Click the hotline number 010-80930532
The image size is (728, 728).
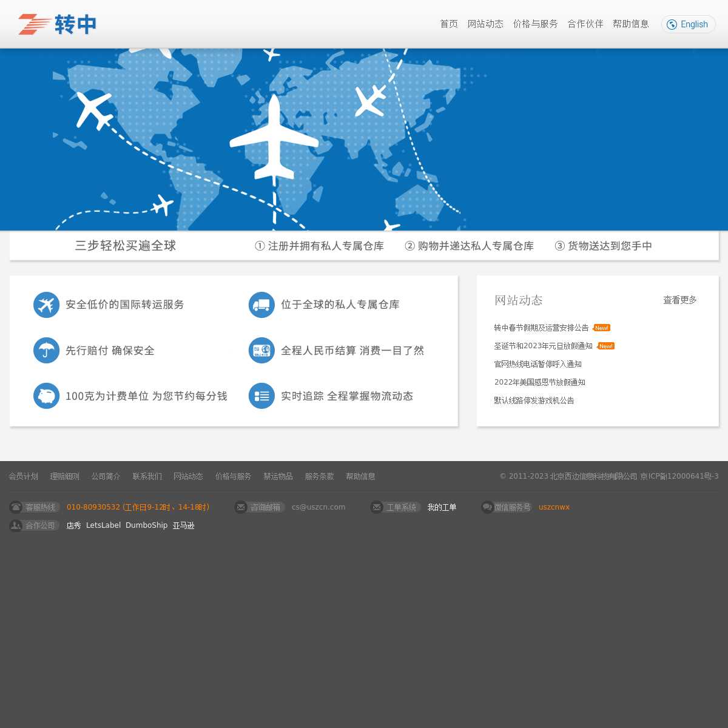[93, 507]
